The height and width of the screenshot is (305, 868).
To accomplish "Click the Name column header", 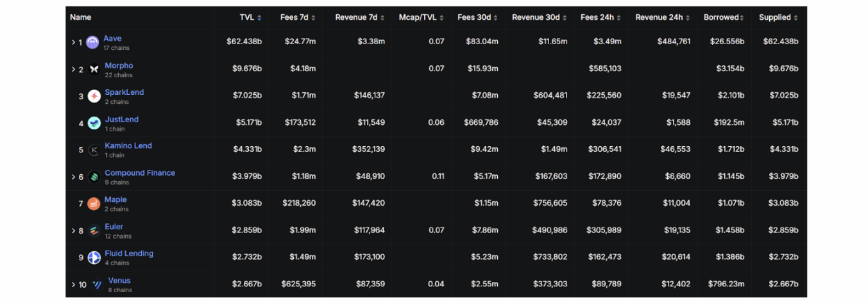I will coord(80,17).
